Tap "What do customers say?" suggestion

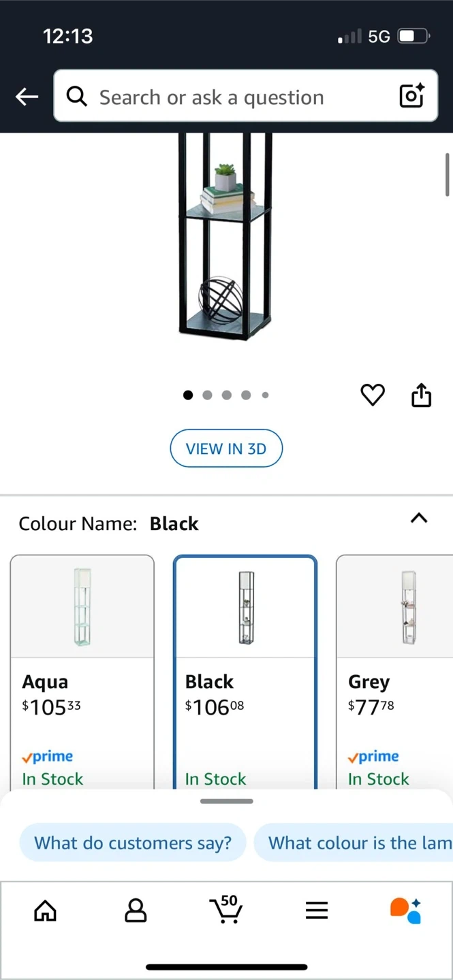tap(133, 843)
